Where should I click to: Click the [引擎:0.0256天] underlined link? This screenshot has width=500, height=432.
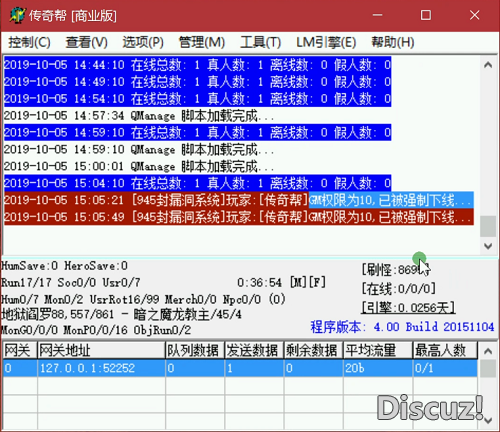[x=408, y=307]
